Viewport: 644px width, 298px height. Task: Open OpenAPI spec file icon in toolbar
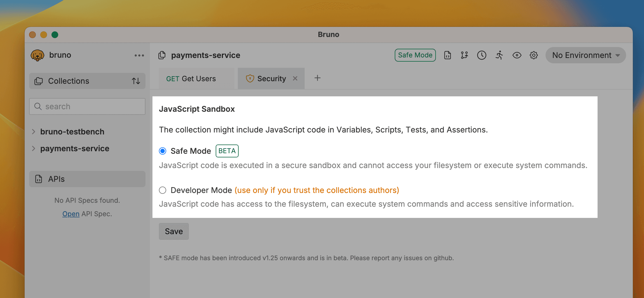(x=448, y=55)
